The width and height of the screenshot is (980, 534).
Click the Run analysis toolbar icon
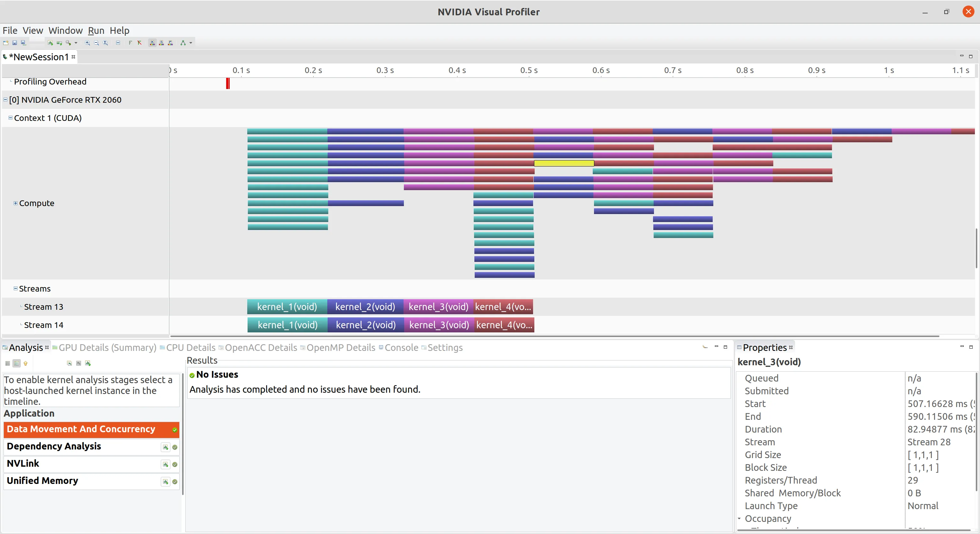[x=50, y=43]
